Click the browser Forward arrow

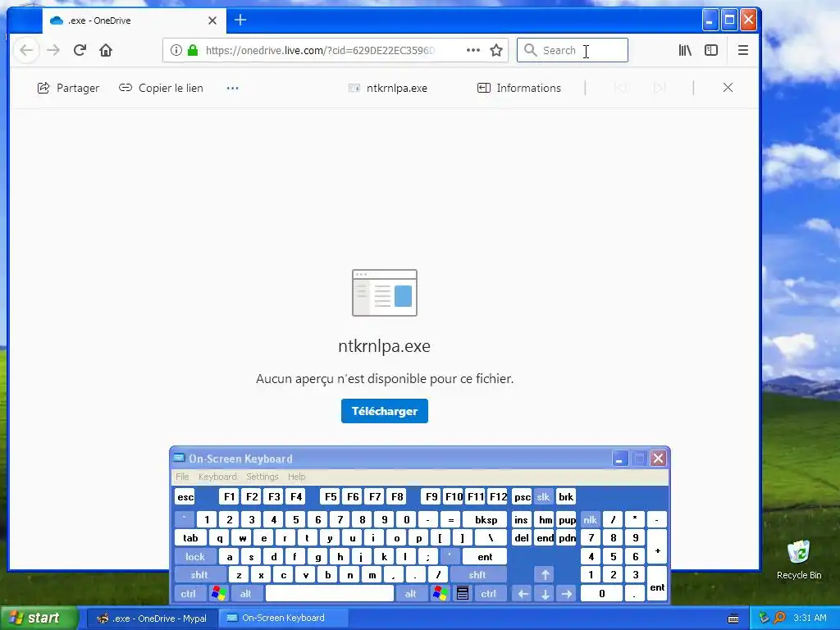click(53, 50)
